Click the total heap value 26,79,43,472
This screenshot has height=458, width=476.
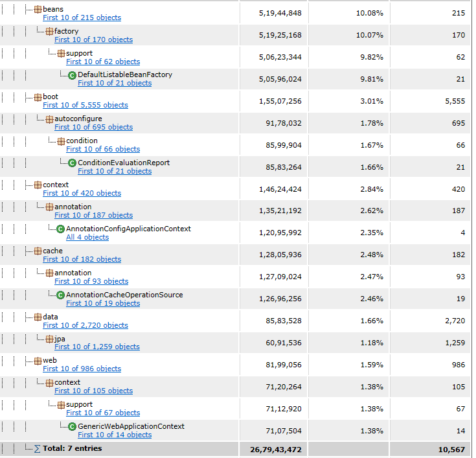276,450
